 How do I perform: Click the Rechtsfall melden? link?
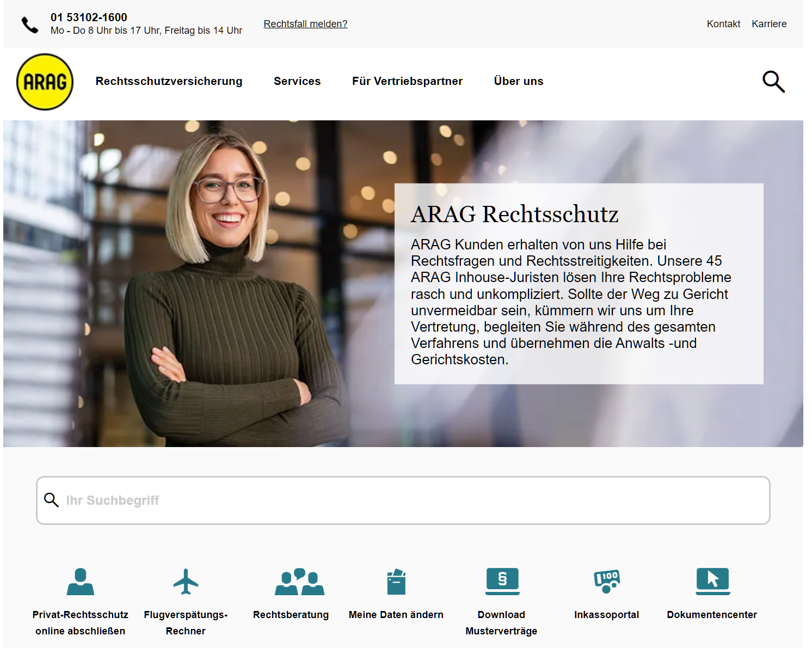tap(305, 24)
